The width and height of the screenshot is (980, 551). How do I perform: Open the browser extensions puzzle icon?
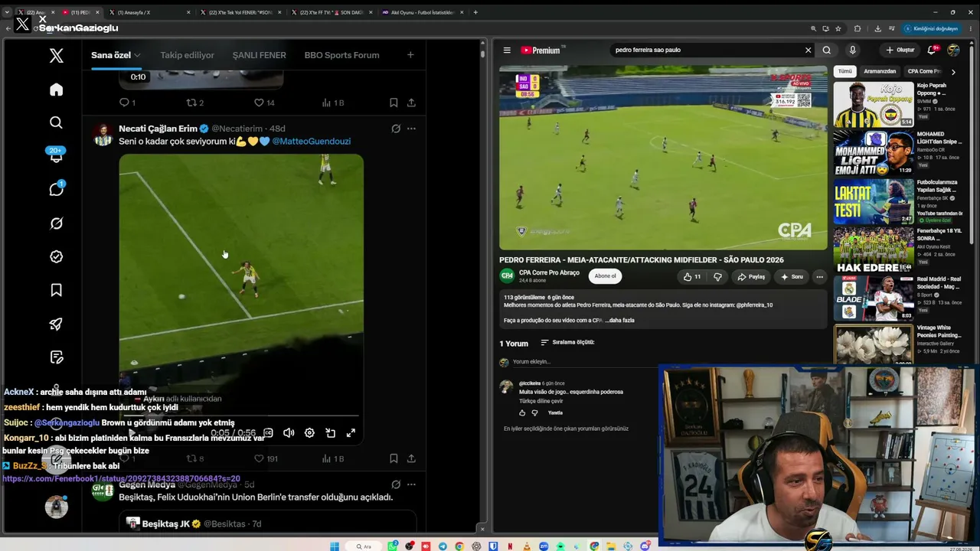coord(857,28)
